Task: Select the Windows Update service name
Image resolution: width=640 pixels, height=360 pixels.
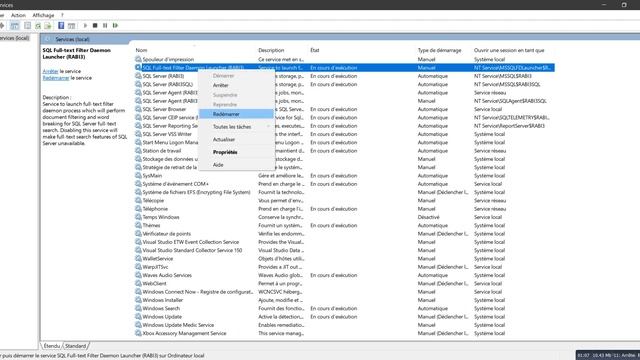Action: (x=162, y=316)
